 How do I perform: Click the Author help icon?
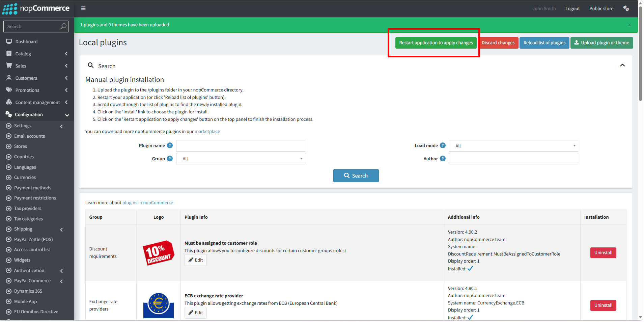point(443,159)
